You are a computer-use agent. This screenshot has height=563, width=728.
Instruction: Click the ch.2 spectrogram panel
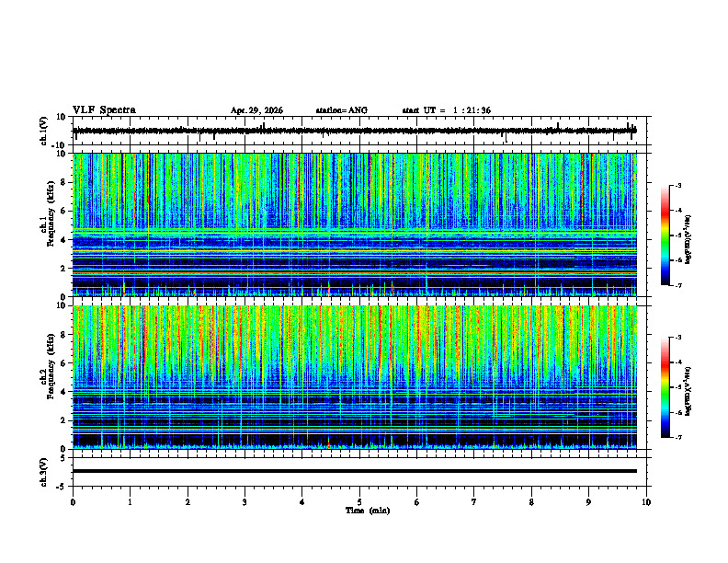tap(354, 377)
